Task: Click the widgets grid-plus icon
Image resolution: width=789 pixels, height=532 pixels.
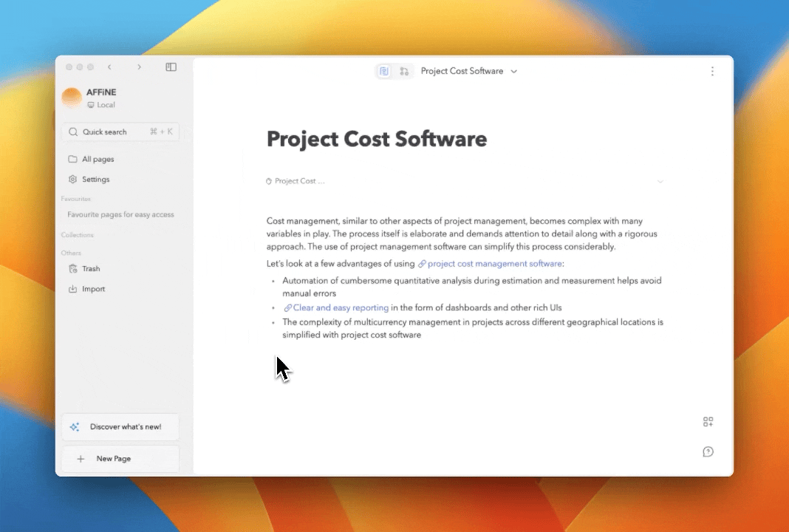Action: point(708,422)
